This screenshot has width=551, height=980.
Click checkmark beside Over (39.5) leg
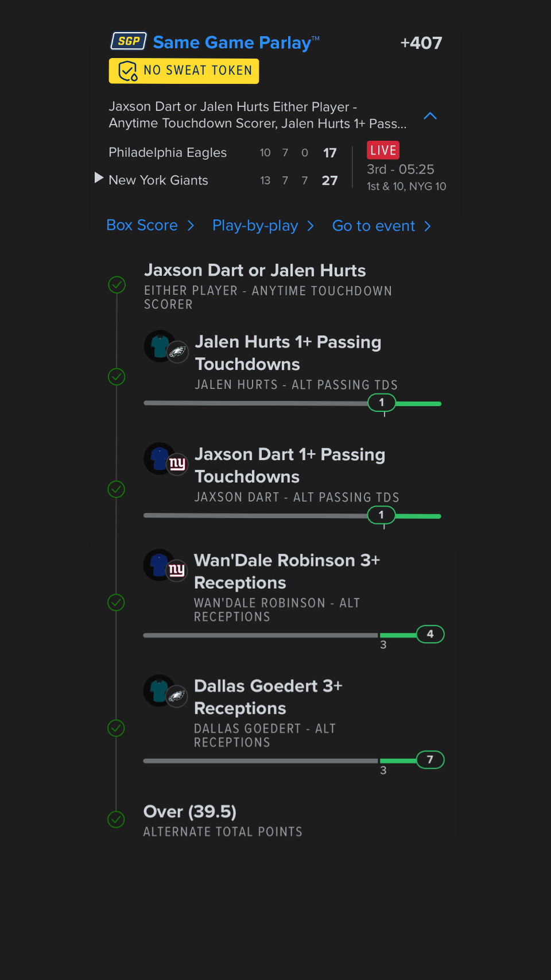[x=117, y=819]
